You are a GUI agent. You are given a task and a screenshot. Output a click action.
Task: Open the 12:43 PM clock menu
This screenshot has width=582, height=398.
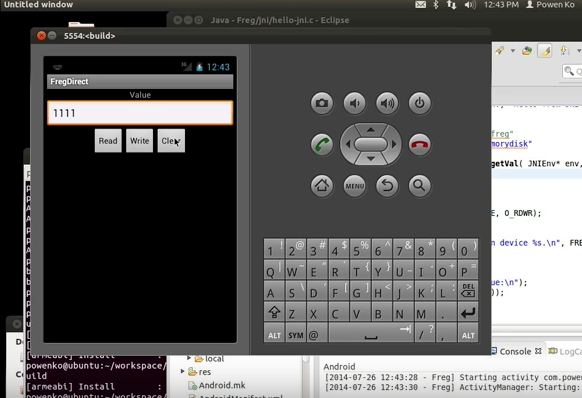pyautogui.click(x=501, y=4)
